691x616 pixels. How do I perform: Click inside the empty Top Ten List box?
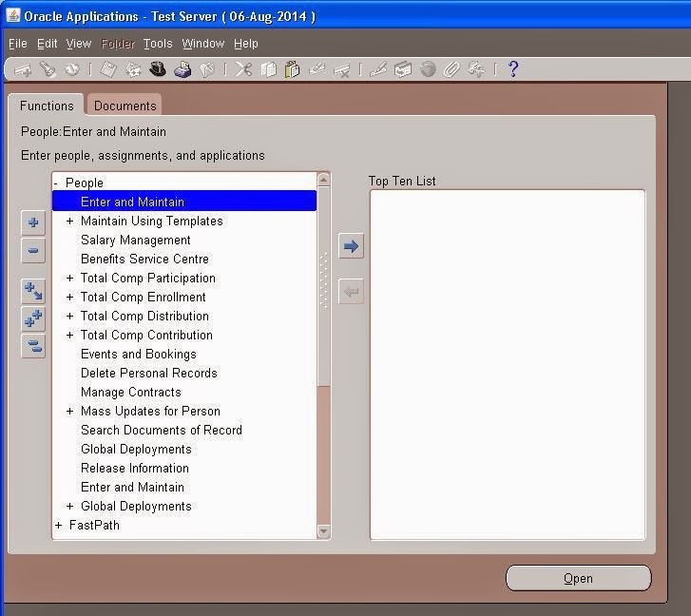508,364
